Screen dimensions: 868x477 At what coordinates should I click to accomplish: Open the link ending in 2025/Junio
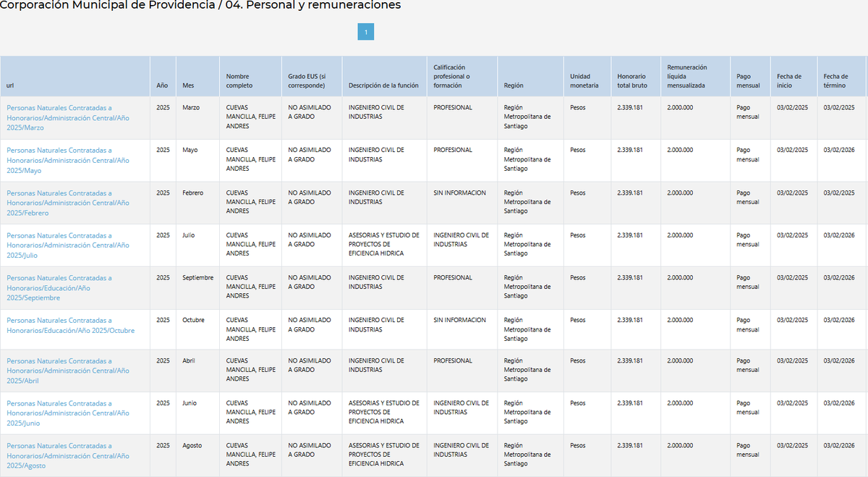(x=68, y=413)
